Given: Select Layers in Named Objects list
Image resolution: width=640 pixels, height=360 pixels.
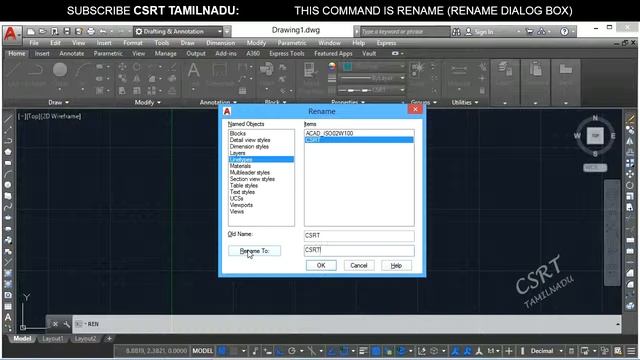Looking at the screenshot, I should pyautogui.click(x=238, y=153).
